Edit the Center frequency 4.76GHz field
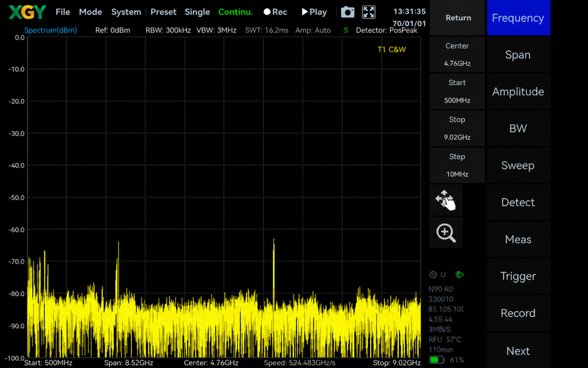 457,55
